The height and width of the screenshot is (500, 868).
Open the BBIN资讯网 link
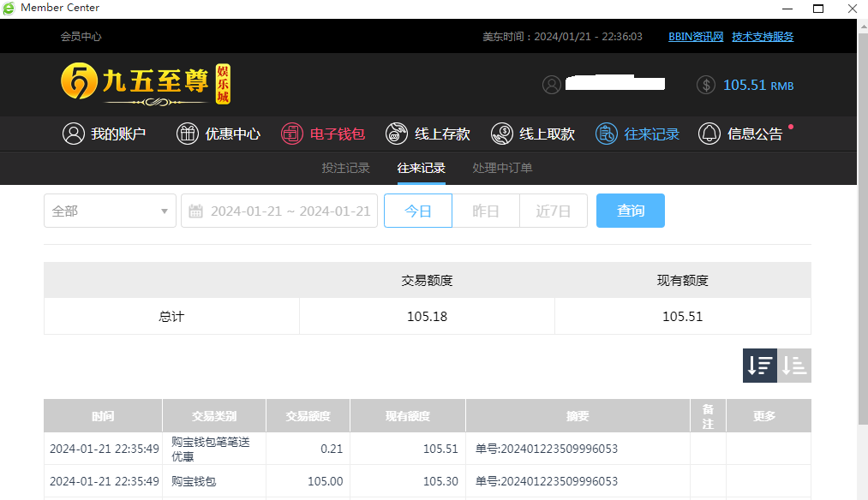coord(696,37)
